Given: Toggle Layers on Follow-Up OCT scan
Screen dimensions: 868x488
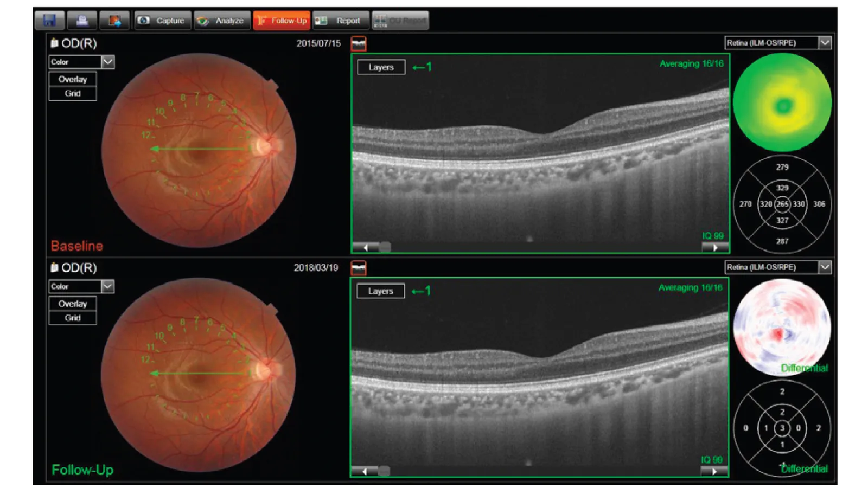Looking at the screenshot, I should click(380, 291).
